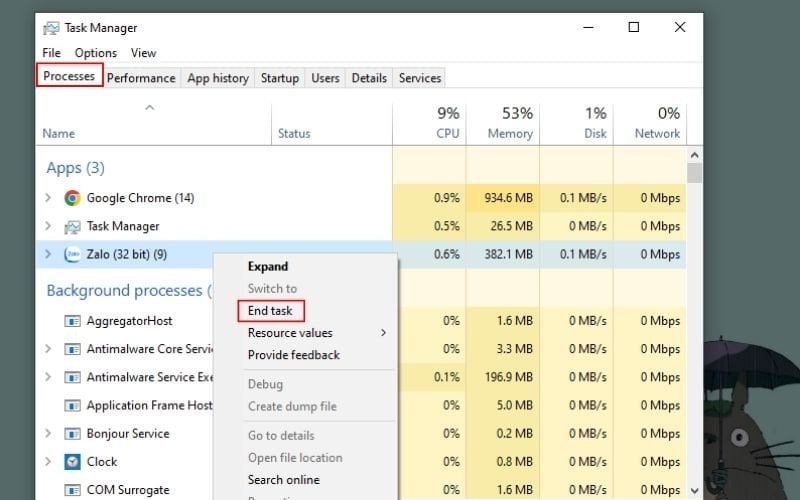Viewport: 800px width, 500px height.
Task: Expand the Google Chrome process group
Action: (x=48, y=197)
